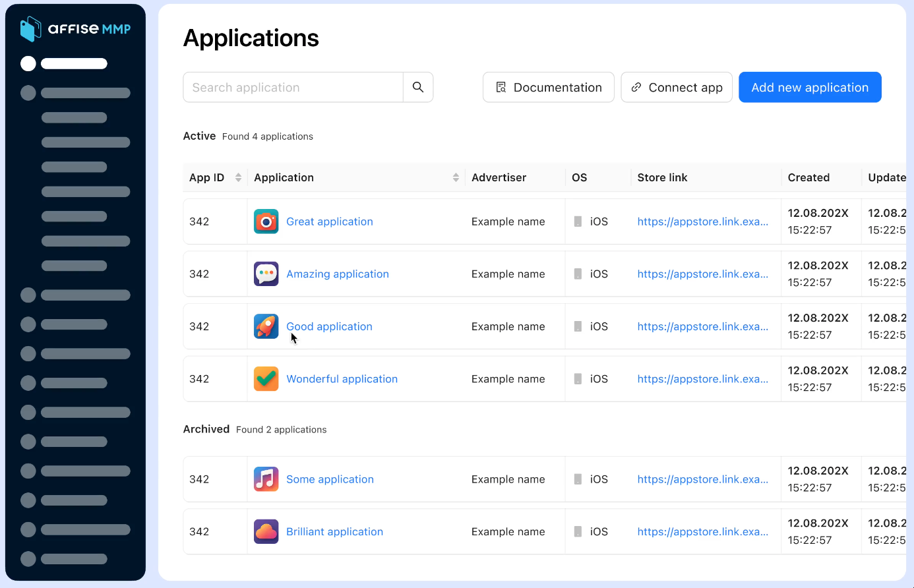Click the checkmark icon for Wonderful application

coord(266,379)
